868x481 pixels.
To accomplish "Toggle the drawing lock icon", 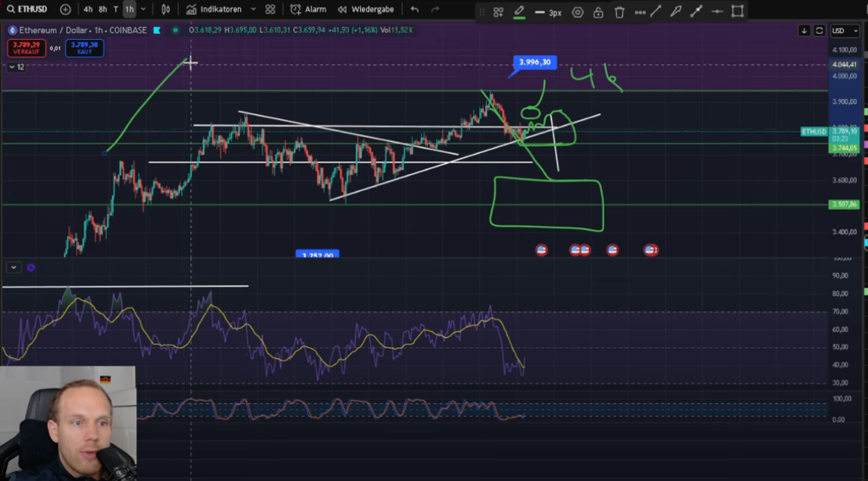I will (x=598, y=12).
